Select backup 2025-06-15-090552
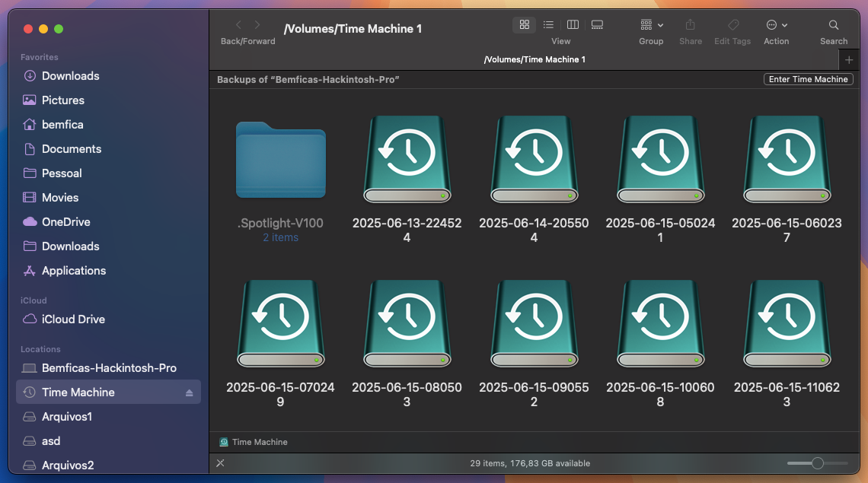Screen dimensions: 868x483 [x=535, y=324]
